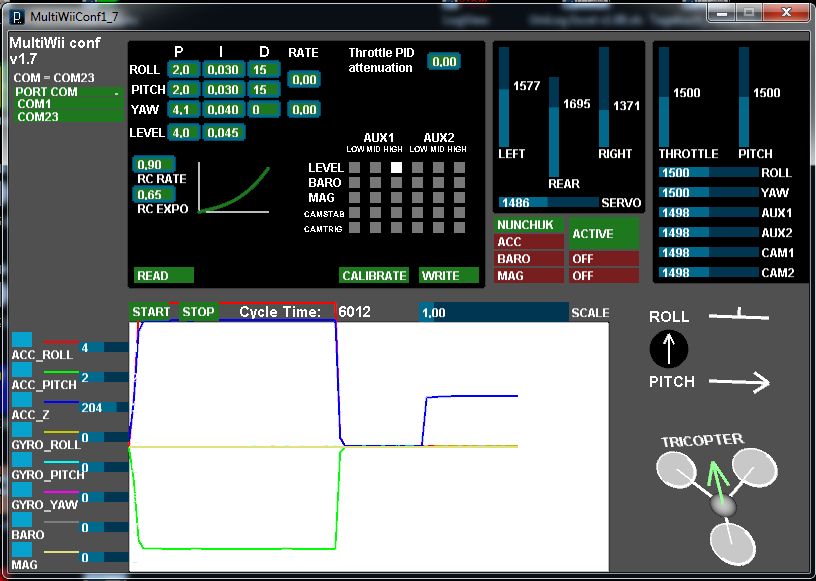Check CAMTRIG AUX1 LOW box

point(354,228)
